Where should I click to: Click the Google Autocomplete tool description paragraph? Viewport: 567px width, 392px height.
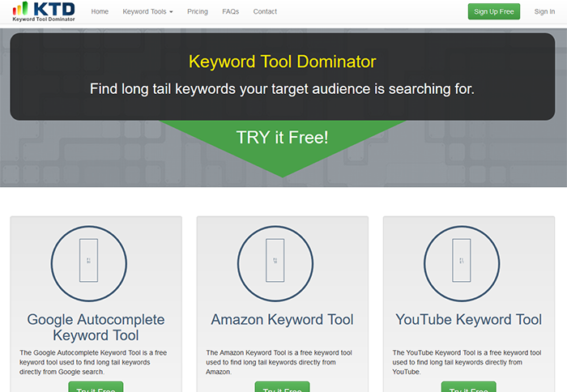93,362
